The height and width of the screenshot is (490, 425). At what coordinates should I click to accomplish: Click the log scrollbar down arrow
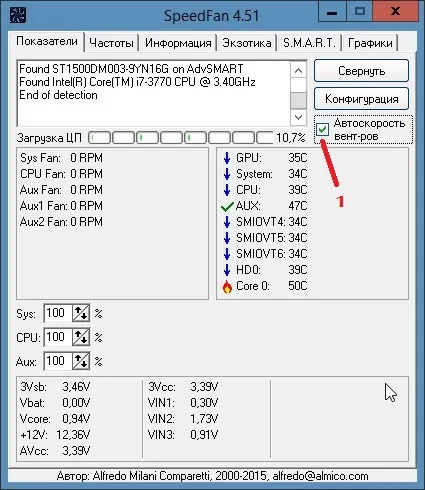pos(298,117)
